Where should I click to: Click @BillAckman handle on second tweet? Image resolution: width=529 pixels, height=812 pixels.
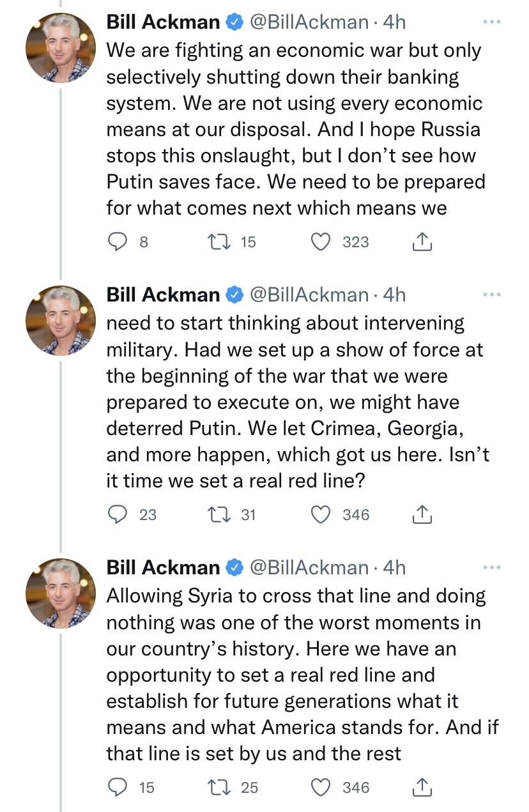[x=309, y=295]
